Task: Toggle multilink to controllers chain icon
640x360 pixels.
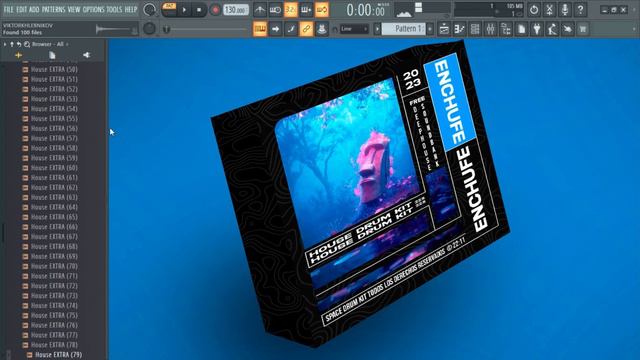Action: click(x=306, y=29)
